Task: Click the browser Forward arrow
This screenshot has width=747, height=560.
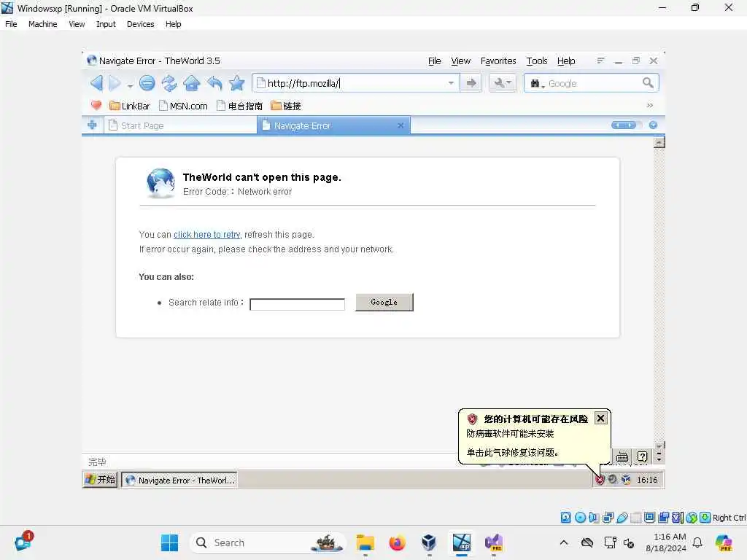Action: pos(115,83)
